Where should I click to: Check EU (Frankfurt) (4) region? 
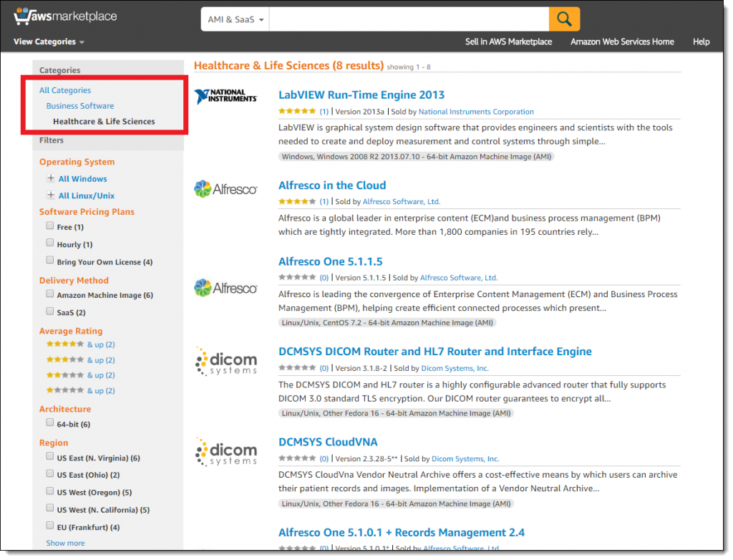[50, 526]
